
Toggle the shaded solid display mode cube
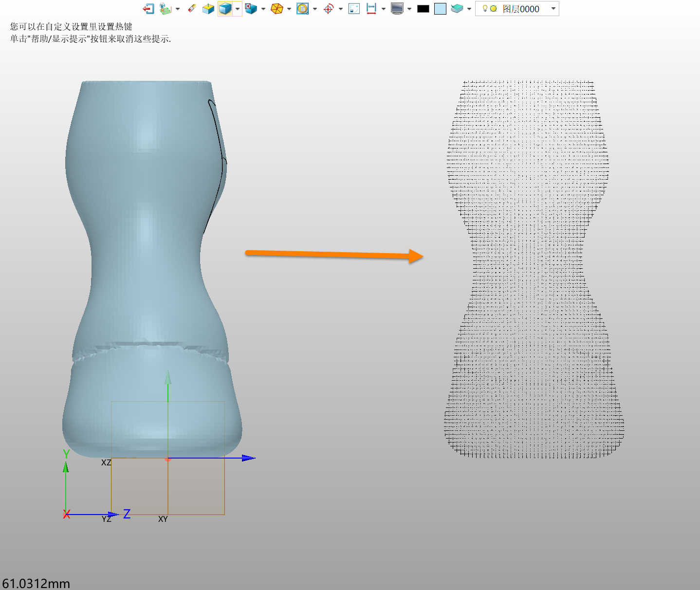[225, 9]
